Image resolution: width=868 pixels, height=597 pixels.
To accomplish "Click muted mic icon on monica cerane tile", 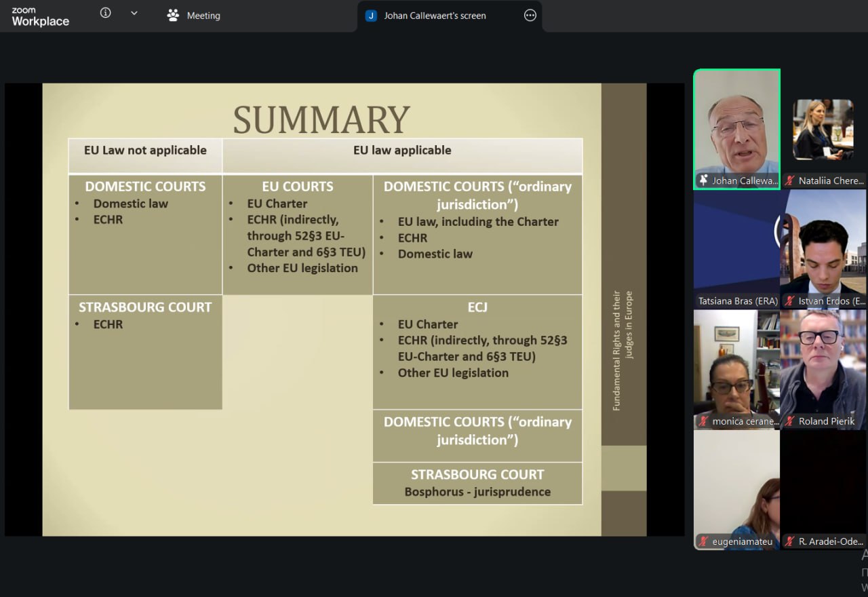I will click(703, 421).
